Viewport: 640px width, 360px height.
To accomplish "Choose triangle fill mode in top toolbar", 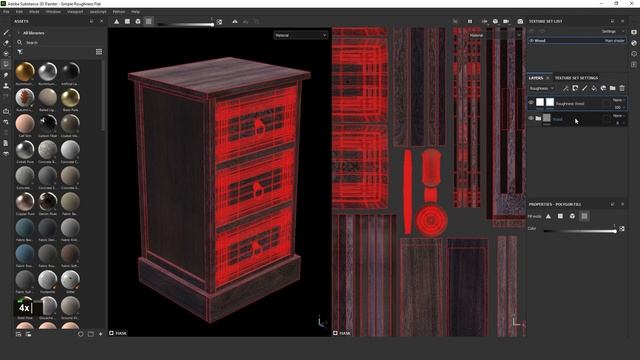I will (x=117, y=21).
